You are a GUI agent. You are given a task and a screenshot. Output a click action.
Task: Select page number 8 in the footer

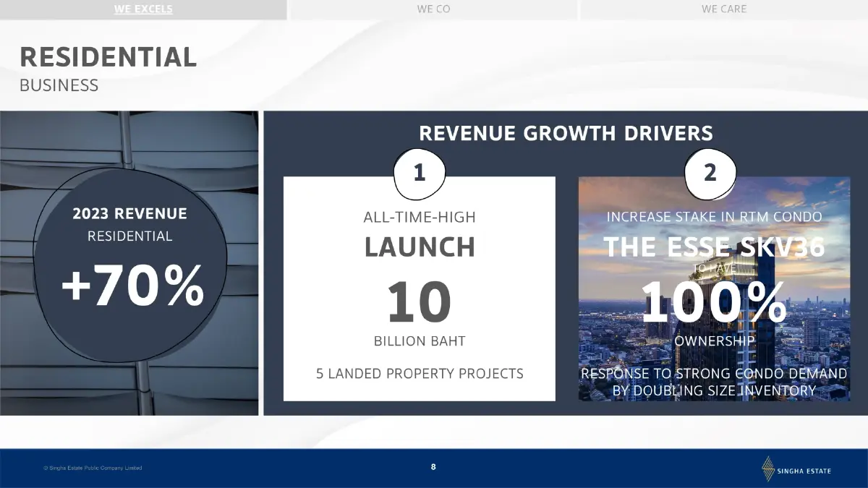click(433, 467)
